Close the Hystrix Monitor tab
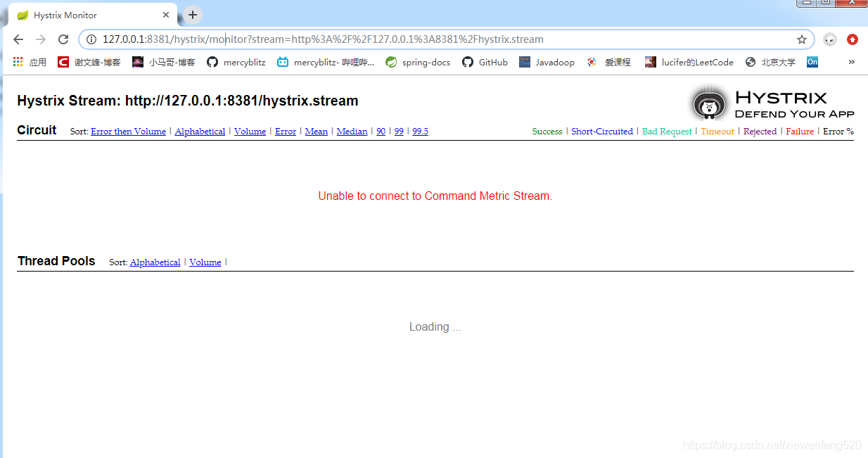The height and width of the screenshot is (458, 868). click(167, 15)
